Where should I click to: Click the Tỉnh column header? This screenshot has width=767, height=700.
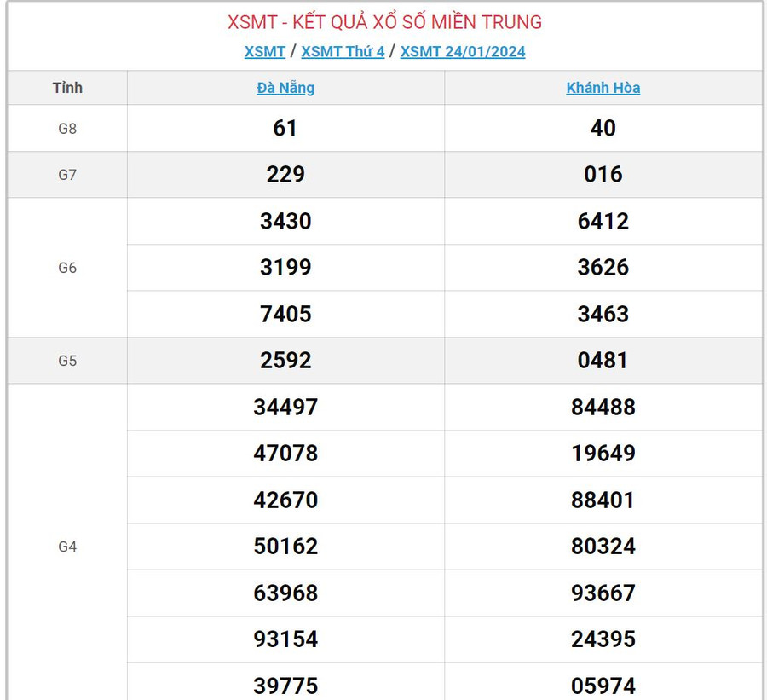[x=67, y=88]
